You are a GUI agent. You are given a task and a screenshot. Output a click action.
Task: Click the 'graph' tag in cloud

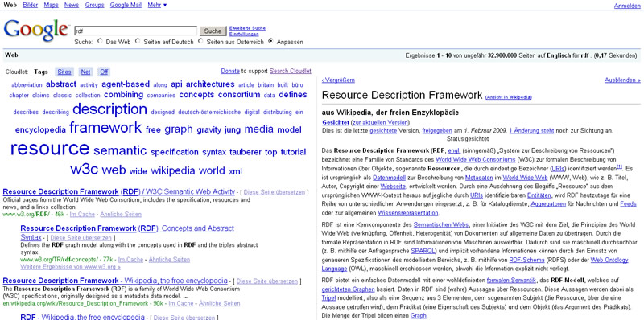(x=179, y=129)
